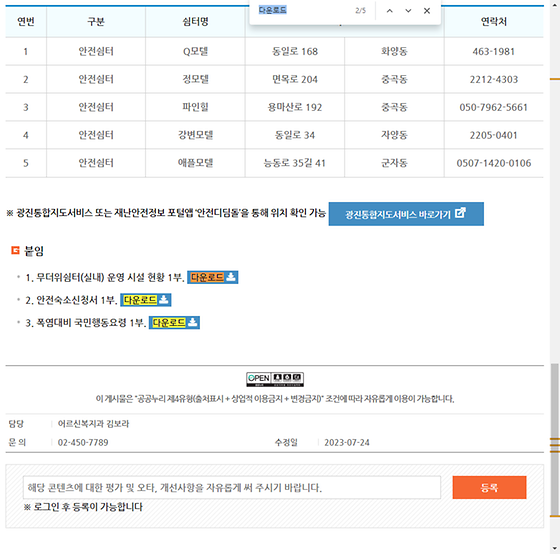Screen dimensions: 560x554
Task: Download 폭염대비 국민행동요령 attachment
Action: pos(174,323)
